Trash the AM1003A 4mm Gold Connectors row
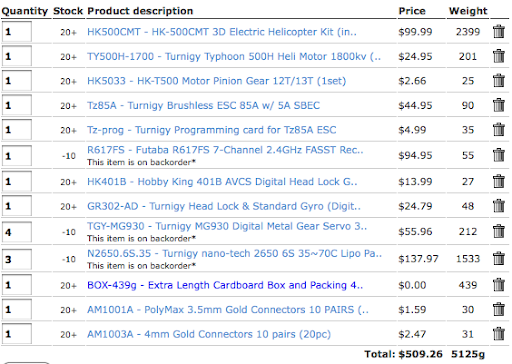This screenshot has height=364, width=512. coord(499,334)
